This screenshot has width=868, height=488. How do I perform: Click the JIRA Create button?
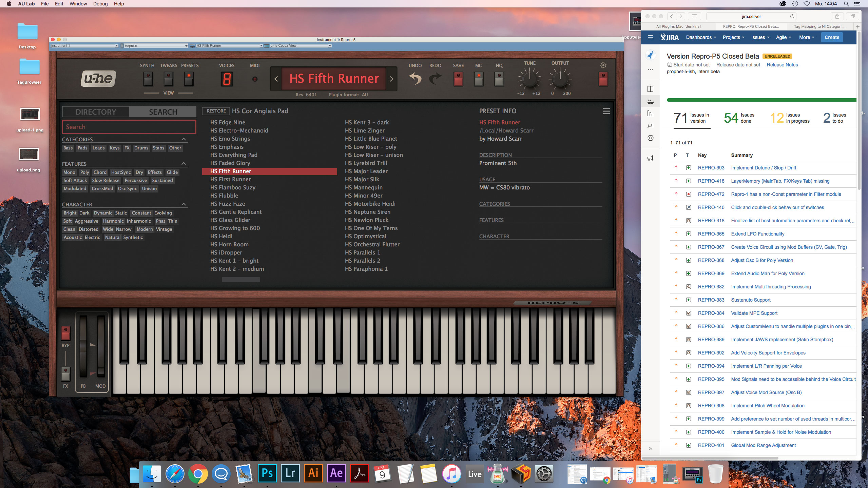click(832, 37)
